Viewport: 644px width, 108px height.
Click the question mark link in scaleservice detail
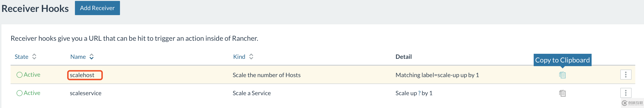419,93
